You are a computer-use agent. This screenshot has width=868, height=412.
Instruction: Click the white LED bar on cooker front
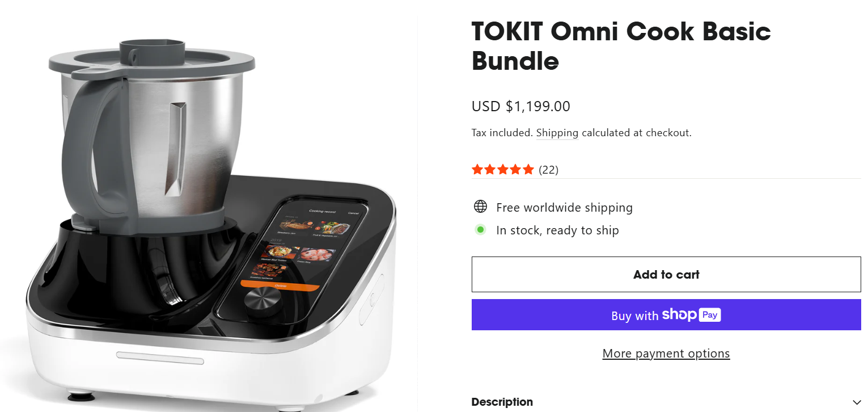pyautogui.click(x=160, y=358)
